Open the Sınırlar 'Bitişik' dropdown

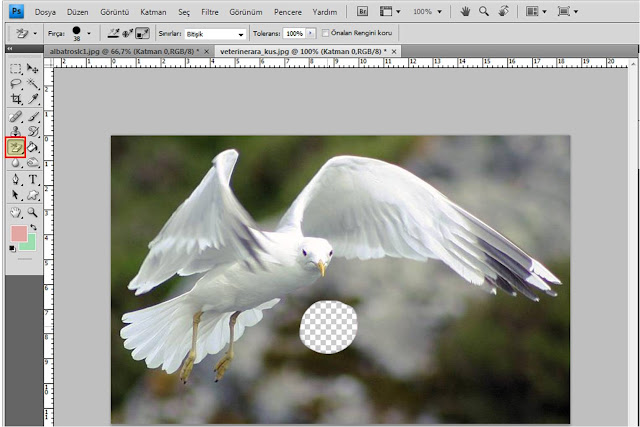213,33
